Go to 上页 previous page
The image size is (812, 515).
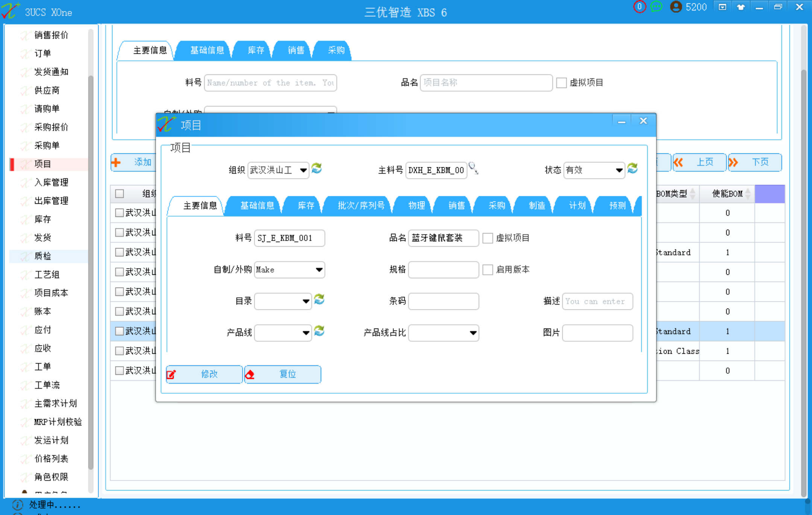pyautogui.click(x=699, y=162)
